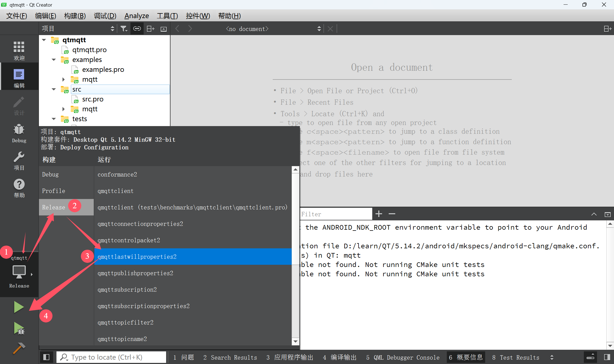
Task: Select the Release build configuration
Action: click(x=66, y=207)
